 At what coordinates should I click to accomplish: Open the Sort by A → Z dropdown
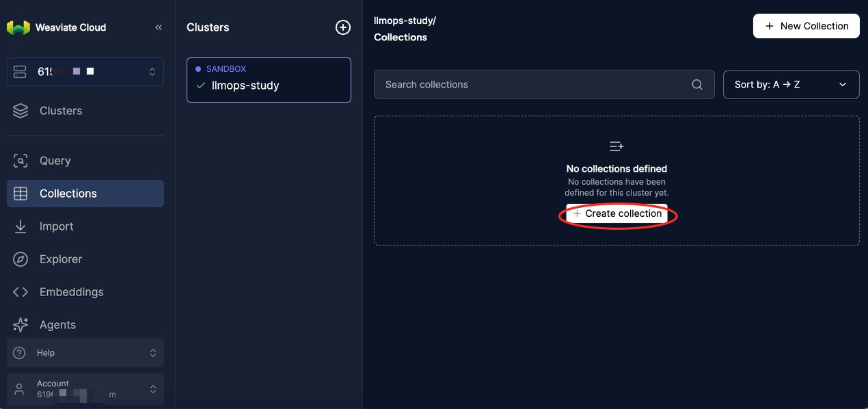pos(791,85)
